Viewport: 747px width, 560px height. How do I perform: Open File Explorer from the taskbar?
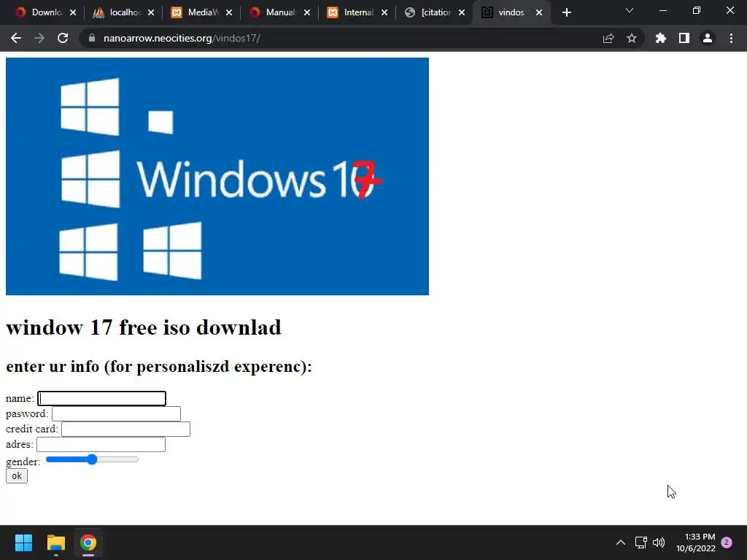55,542
